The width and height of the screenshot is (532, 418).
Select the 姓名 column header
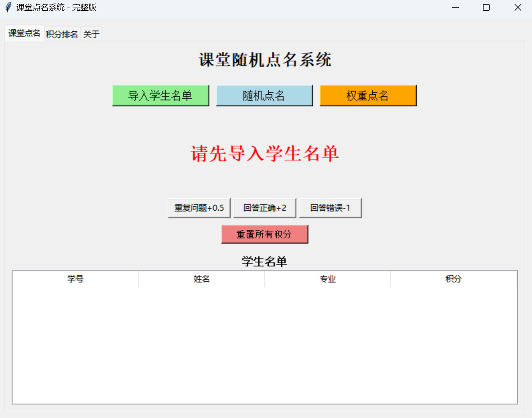[x=201, y=279]
